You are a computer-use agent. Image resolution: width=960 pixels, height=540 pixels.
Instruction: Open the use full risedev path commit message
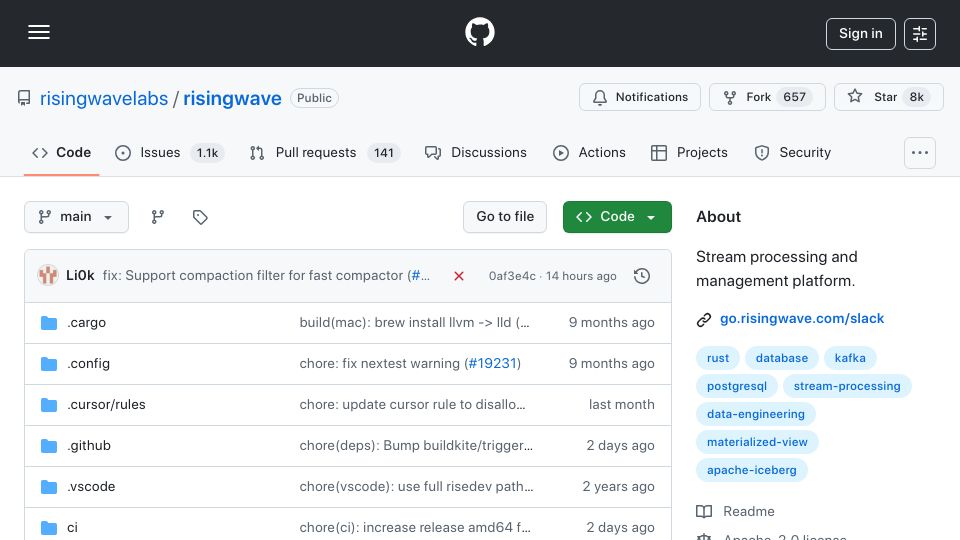coord(416,487)
